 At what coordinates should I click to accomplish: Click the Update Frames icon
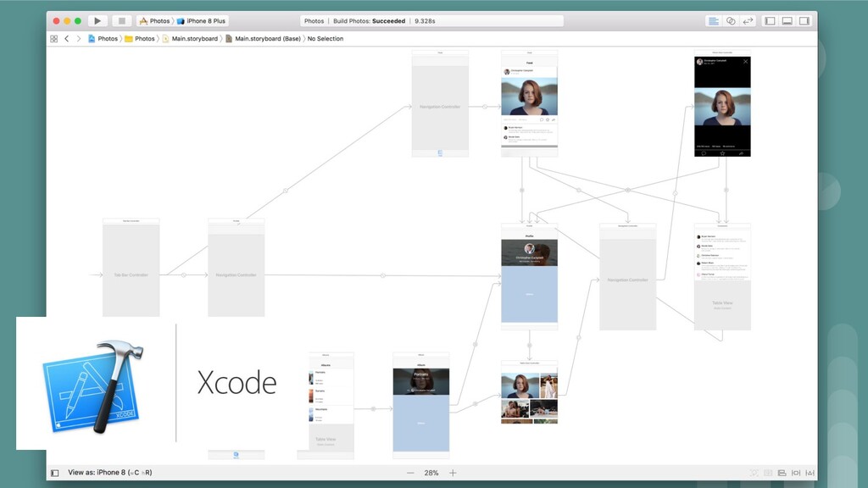tap(754, 473)
